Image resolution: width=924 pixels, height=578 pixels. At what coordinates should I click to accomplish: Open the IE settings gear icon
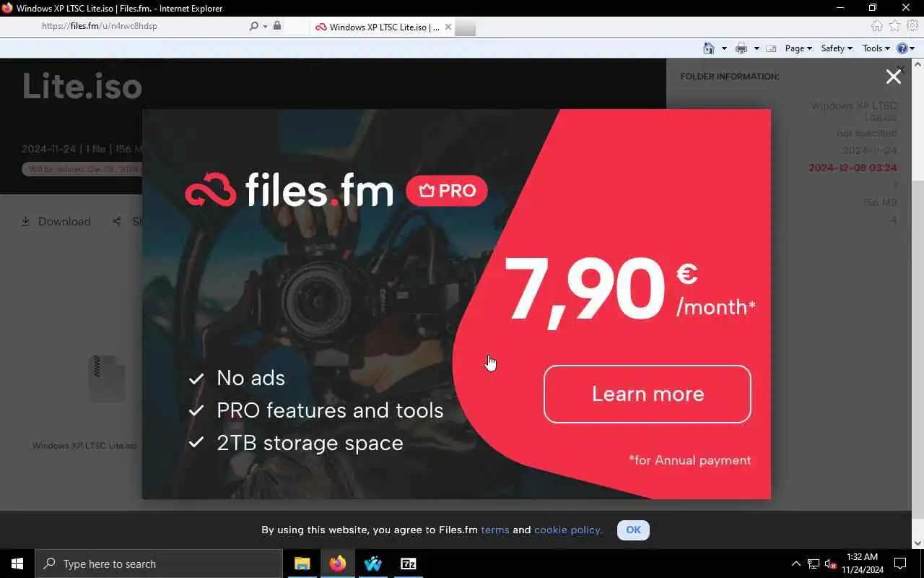[912, 27]
